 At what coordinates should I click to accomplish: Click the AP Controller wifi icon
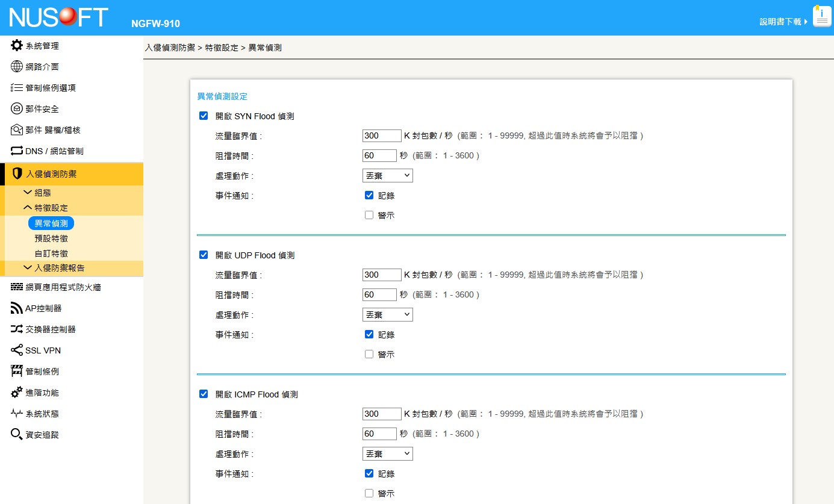click(17, 308)
